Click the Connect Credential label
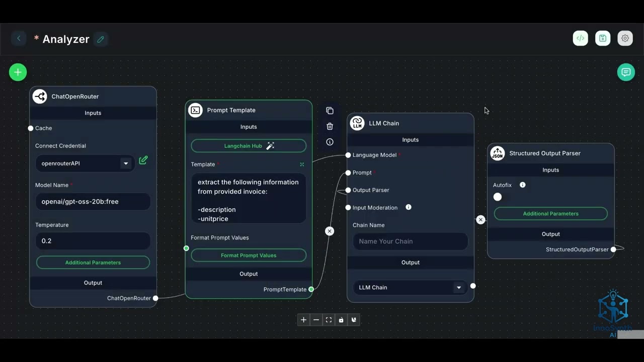Image resolution: width=644 pixels, height=362 pixels. click(60, 146)
